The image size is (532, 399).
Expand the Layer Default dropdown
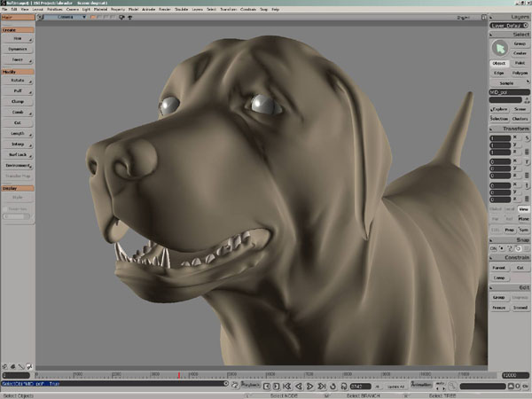tap(509, 25)
